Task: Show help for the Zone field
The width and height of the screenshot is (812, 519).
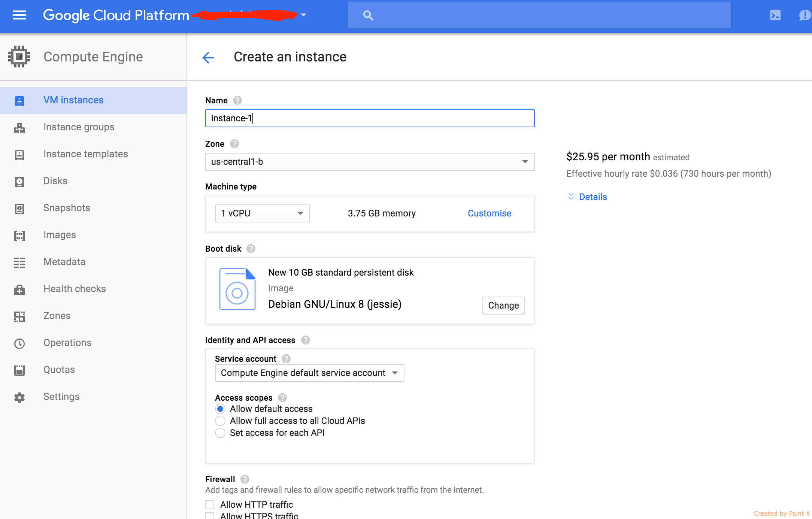Action: pos(234,144)
